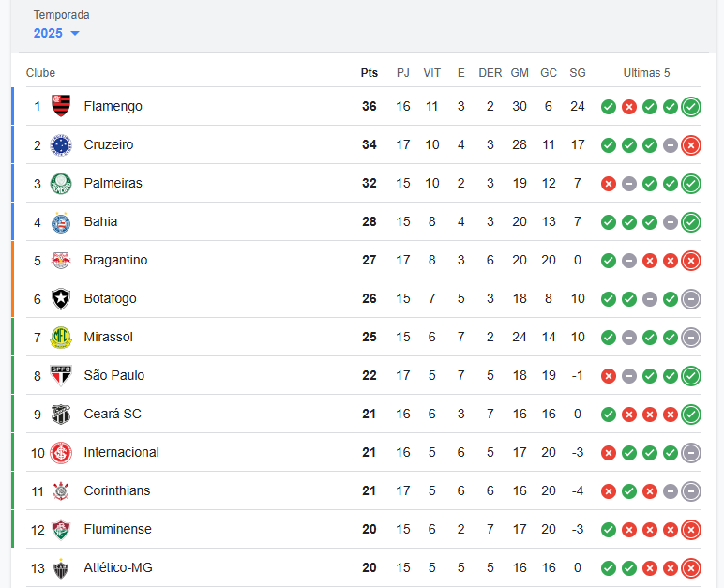Viewport: 724px width, 588px height.
Task: Select the Atlético-MG team name
Action: 118,567
